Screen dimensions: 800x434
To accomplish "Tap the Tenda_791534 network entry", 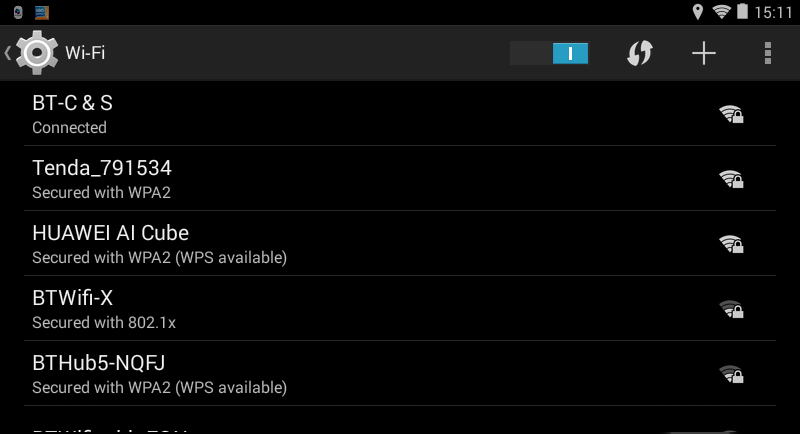I will (x=300, y=178).
